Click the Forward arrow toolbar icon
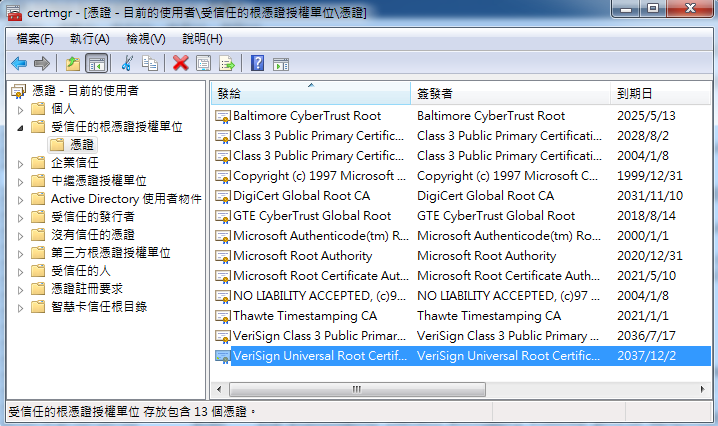Viewport: 718px width, 426px height. point(42,63)
